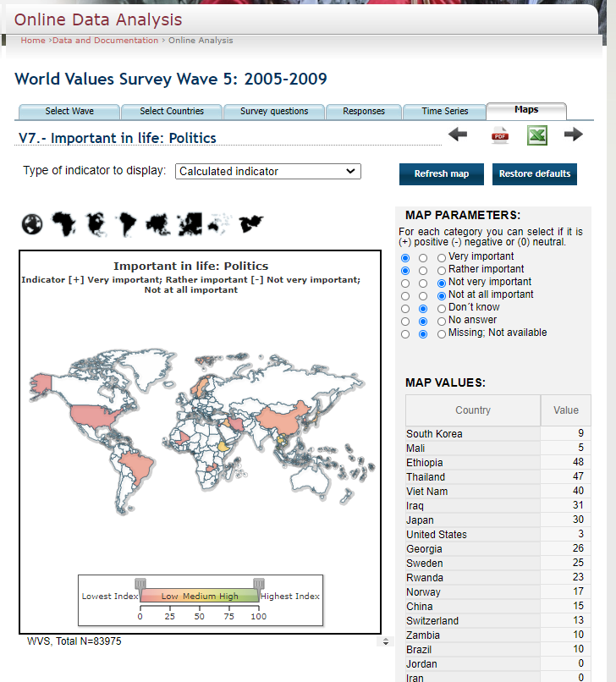616x682 pixels.
Task: Set Not very important to neutral (middle radio)
Action: [423, 283]
